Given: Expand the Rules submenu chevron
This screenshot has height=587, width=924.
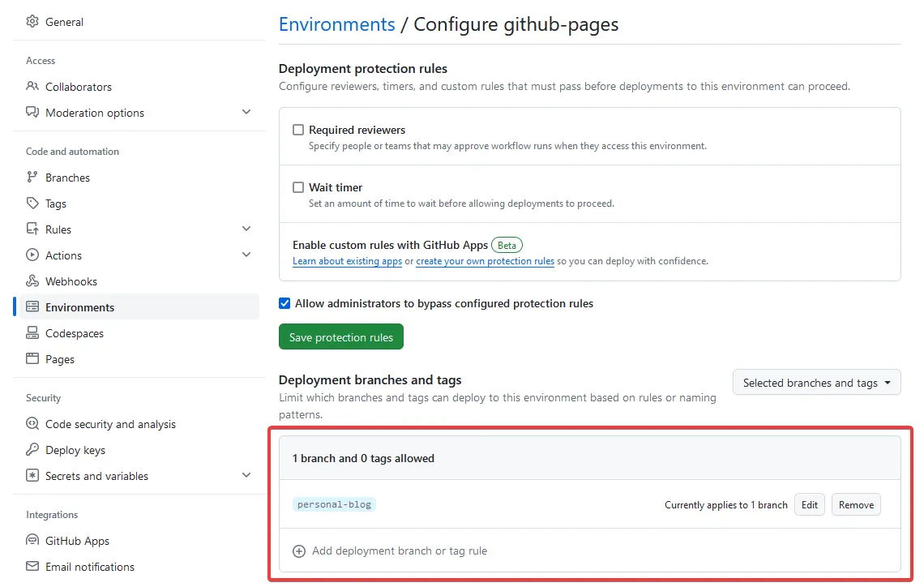Looking at the screenshot, I should [x=246, y=229].
